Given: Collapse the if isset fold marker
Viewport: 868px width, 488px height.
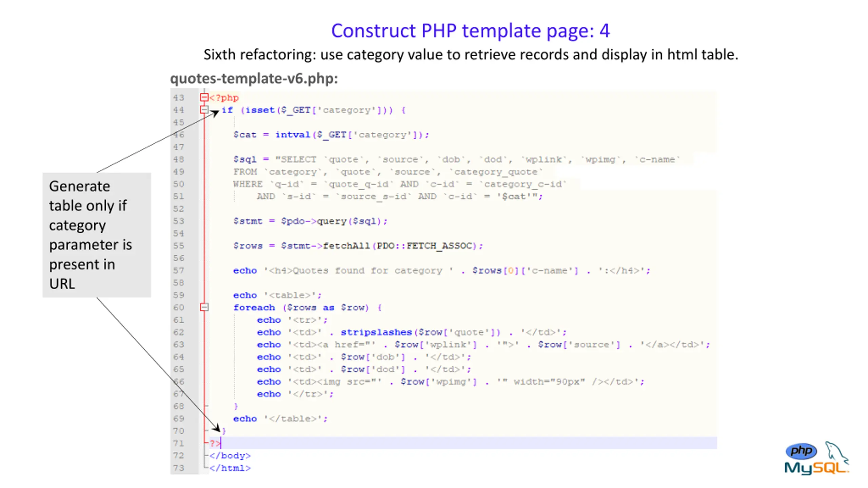Looking at the screenshot, I should (204, 109).
